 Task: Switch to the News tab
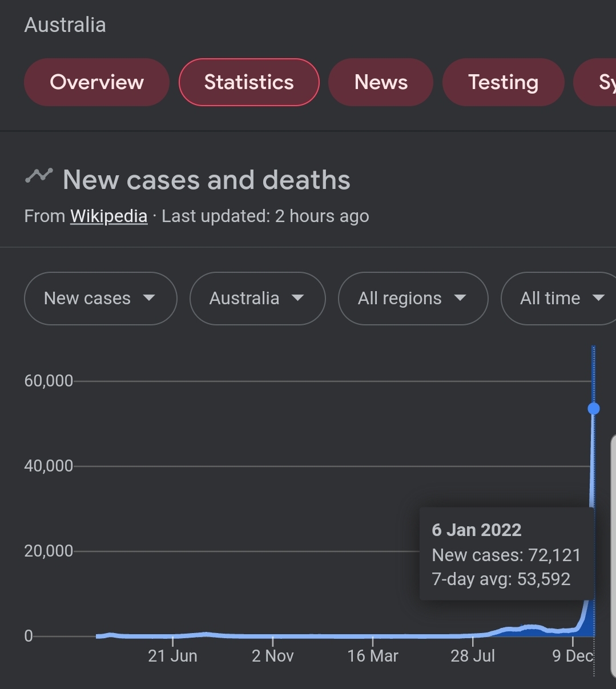(x=381, y=82)
